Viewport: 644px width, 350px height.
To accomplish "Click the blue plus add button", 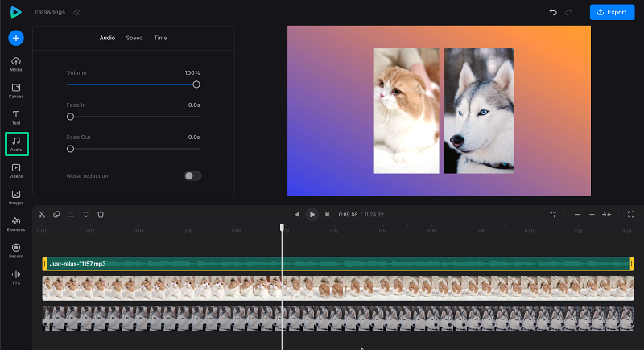I will (16, 38).
